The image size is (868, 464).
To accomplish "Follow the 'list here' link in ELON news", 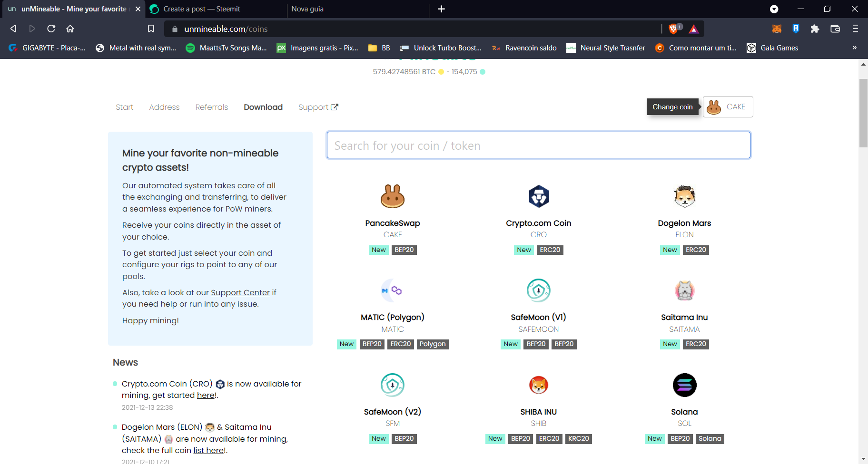I will 208,451.
